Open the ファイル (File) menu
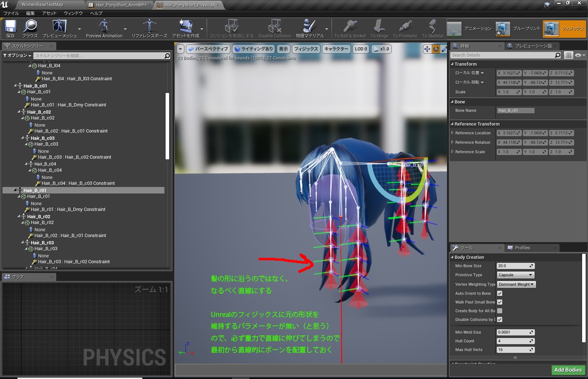The height and width of the screenshot is (379, 588). [11, 13]
